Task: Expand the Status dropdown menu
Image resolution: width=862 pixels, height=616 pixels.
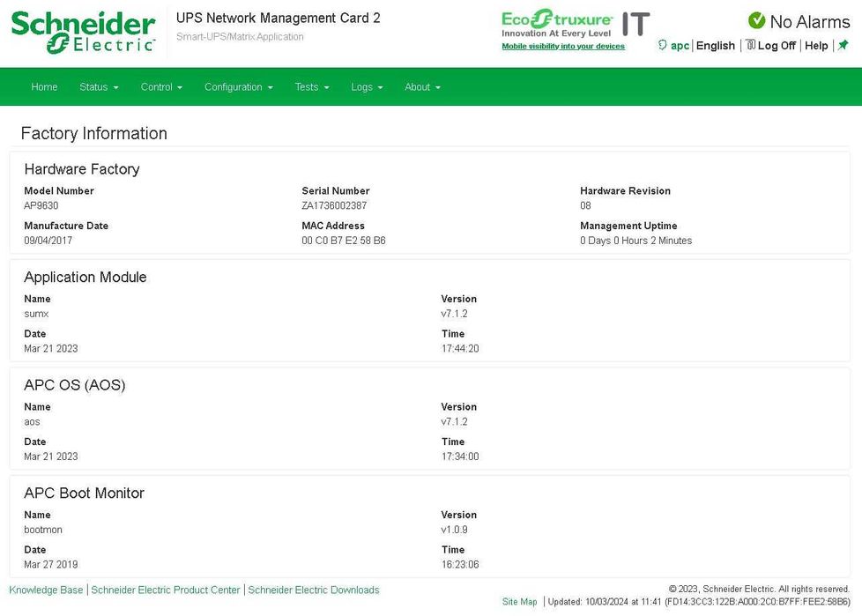Action: (x=99, y=87)
